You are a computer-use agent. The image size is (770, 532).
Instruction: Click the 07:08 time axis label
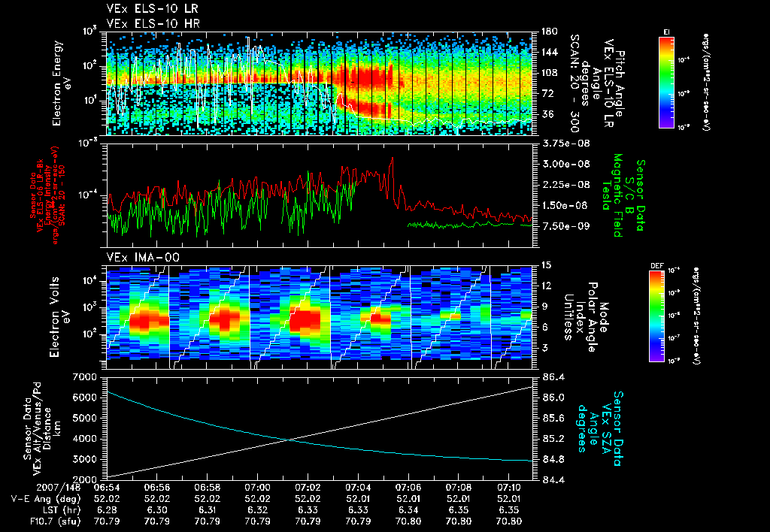[459, 488]
